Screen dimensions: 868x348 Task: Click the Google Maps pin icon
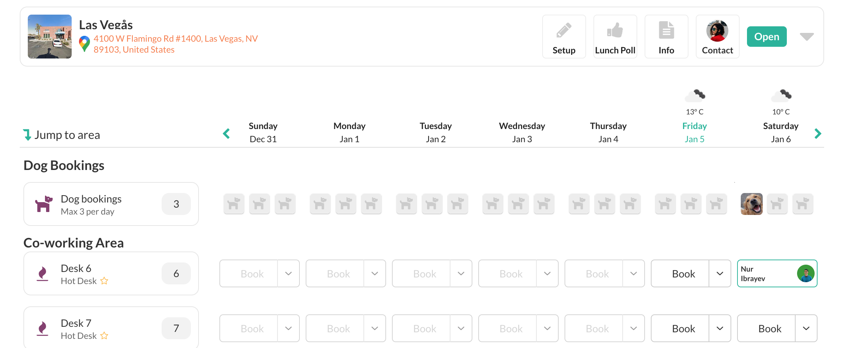[84, 44]
